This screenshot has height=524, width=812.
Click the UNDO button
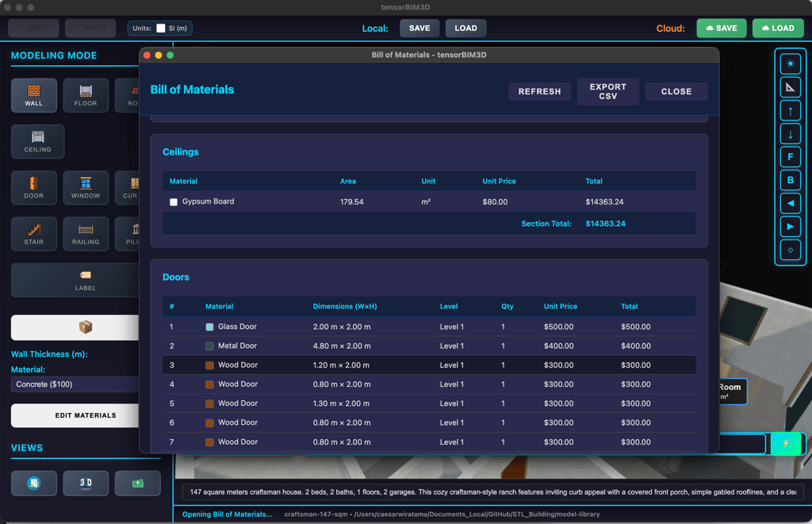(33, 28)
